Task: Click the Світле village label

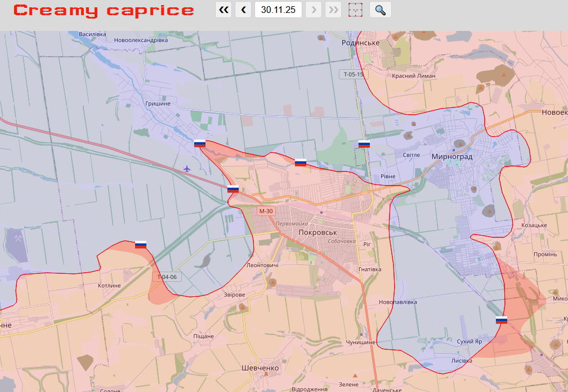Action: pyautogui.click(x=412, y=155)
